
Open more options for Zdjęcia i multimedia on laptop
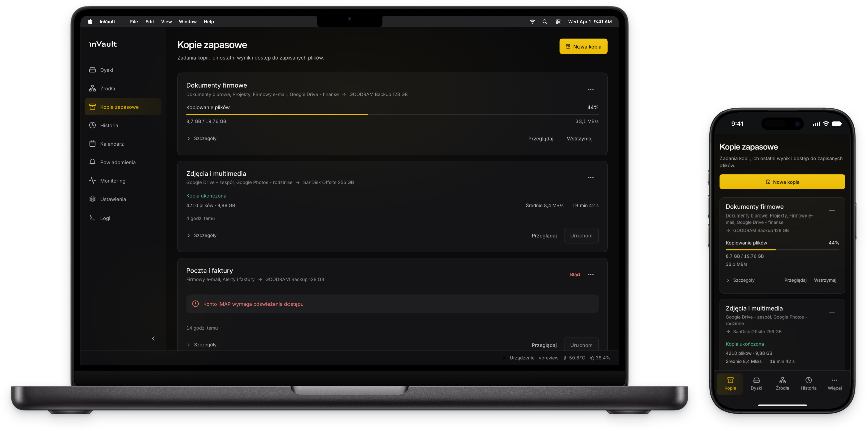pyautogui.click(x=591, y=178)
